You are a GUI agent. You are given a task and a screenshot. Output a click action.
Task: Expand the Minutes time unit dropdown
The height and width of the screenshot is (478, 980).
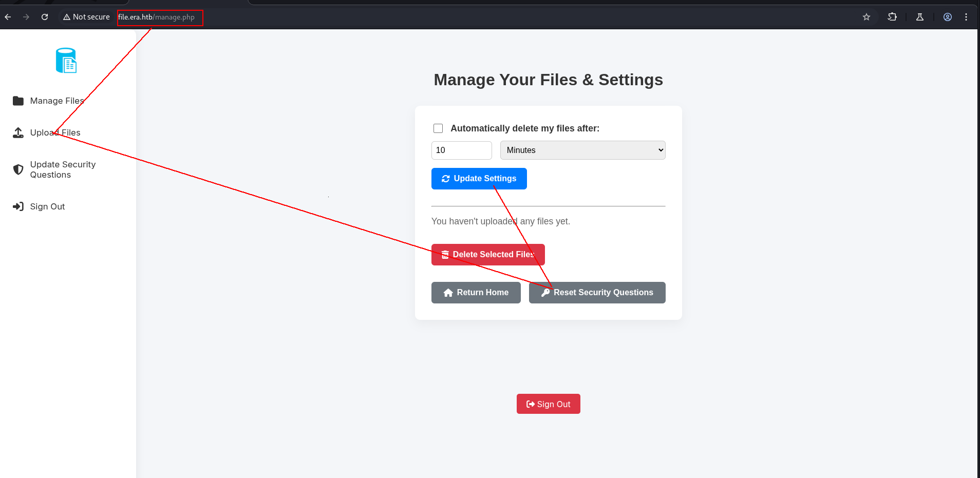[582, 150]
